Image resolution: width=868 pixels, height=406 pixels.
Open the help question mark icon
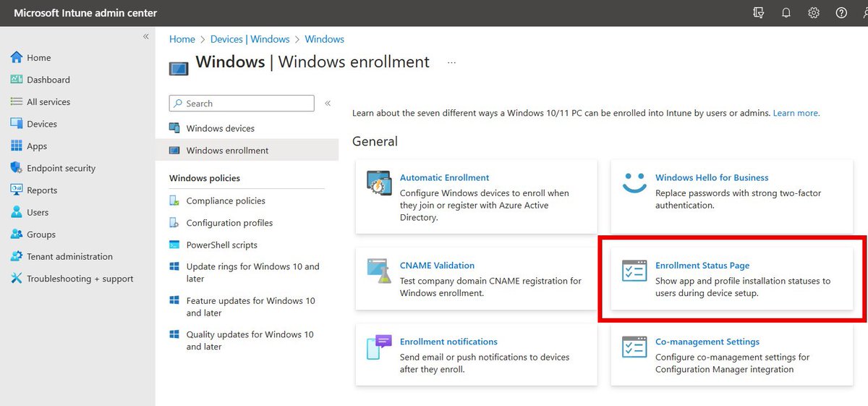click(841, 13)
